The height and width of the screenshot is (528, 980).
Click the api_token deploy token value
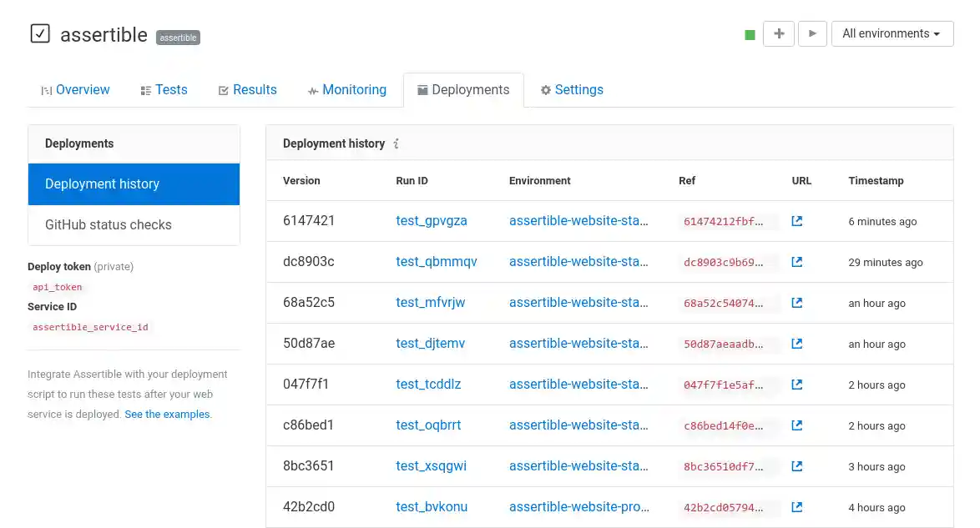pos(57,288)
